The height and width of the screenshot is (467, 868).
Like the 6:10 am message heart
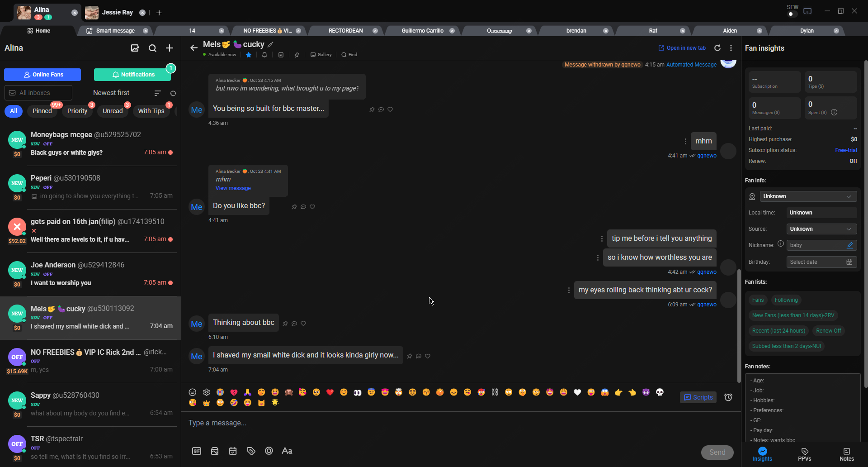[x=303, y=324]
